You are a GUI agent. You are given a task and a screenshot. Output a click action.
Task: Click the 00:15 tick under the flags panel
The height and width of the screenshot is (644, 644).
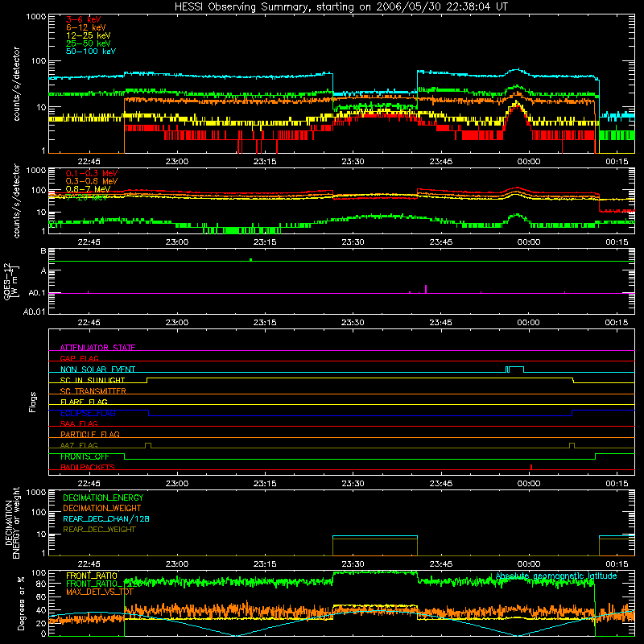tap(617, 484)
